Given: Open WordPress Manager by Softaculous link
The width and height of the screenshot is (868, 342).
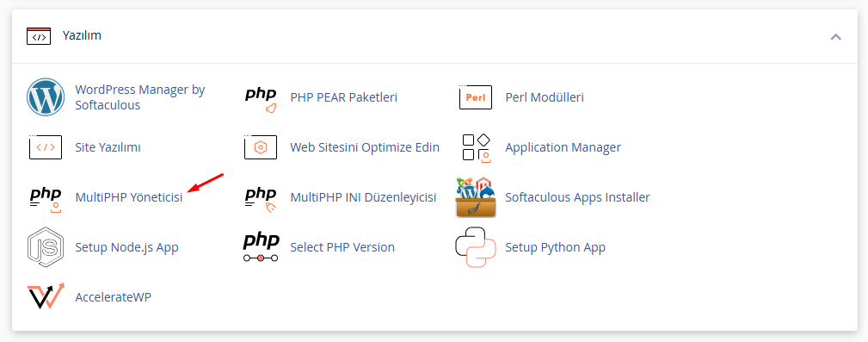Looking at the screenshot, I should click(x=140, y=97).
